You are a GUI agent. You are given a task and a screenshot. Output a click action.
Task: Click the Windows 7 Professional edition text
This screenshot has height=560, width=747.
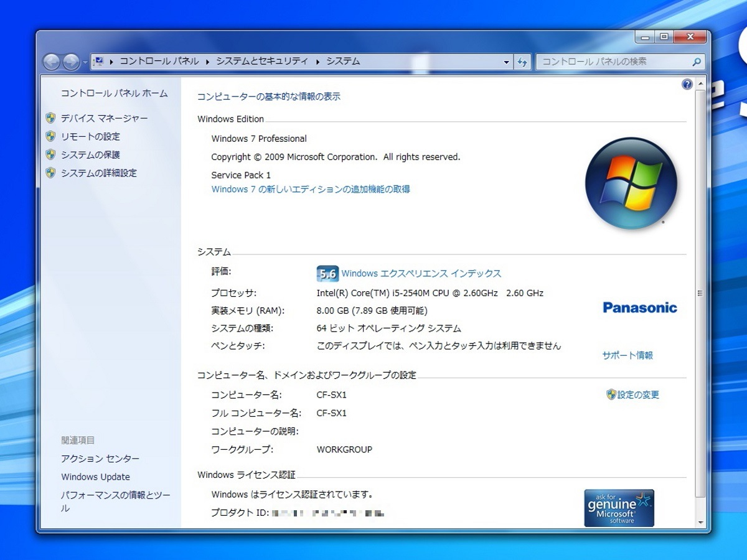(x=259, y=139)
